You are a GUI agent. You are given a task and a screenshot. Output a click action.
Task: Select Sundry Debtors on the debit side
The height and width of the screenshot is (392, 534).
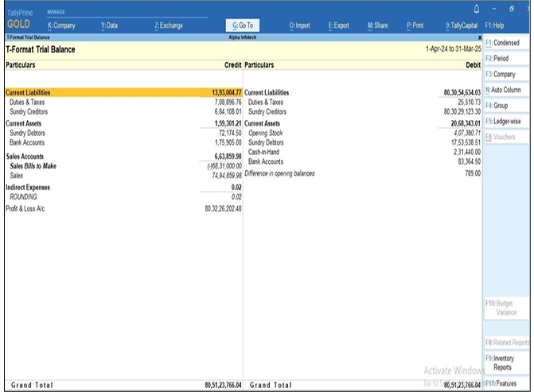(x=362, y=142)
